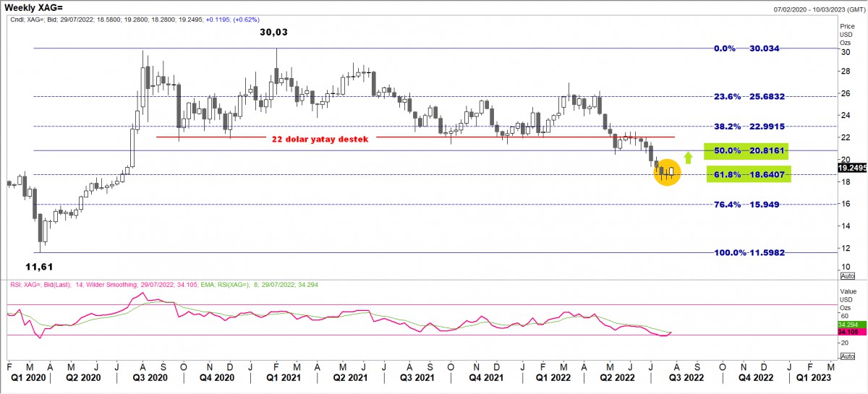The height and width of the screenshot is (394, 868).
Task: Click the Auto button on price axis
Action: pyautogui.click(x=847, y=276)
